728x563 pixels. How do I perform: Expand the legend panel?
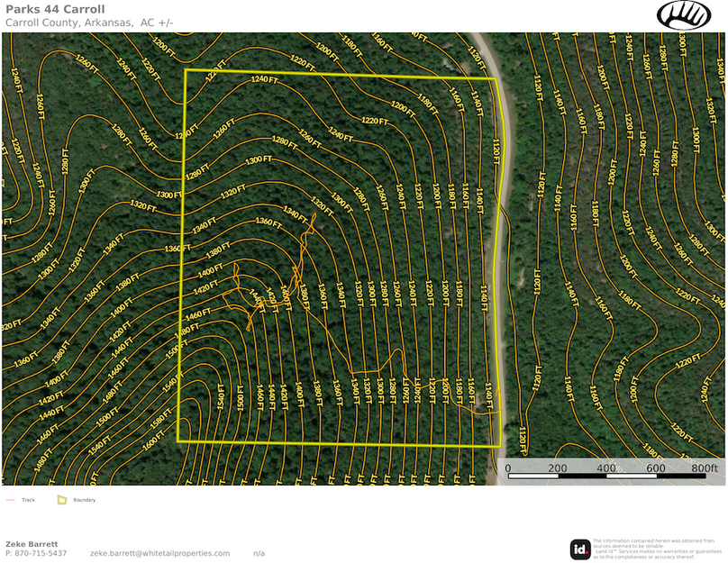point(50,500)
